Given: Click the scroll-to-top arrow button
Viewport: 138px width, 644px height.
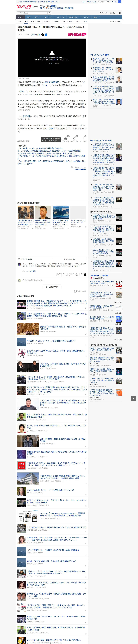Looking at the screenshot, I should pyautogui.click(x=133, y=398).
